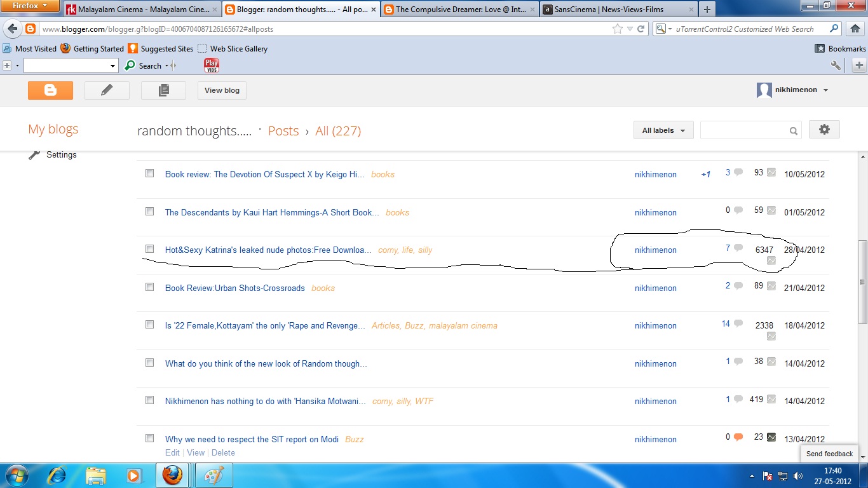Image resolution: width=868 pixels, height=488 pixels.
Task: Check the Book Review:Urban Shots-Crossroads post checkbox
Action: point(150,287)
